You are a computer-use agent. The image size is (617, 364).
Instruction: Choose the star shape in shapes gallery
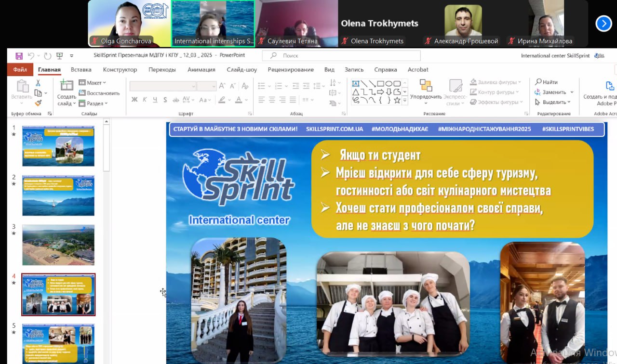tap(397, 100)
